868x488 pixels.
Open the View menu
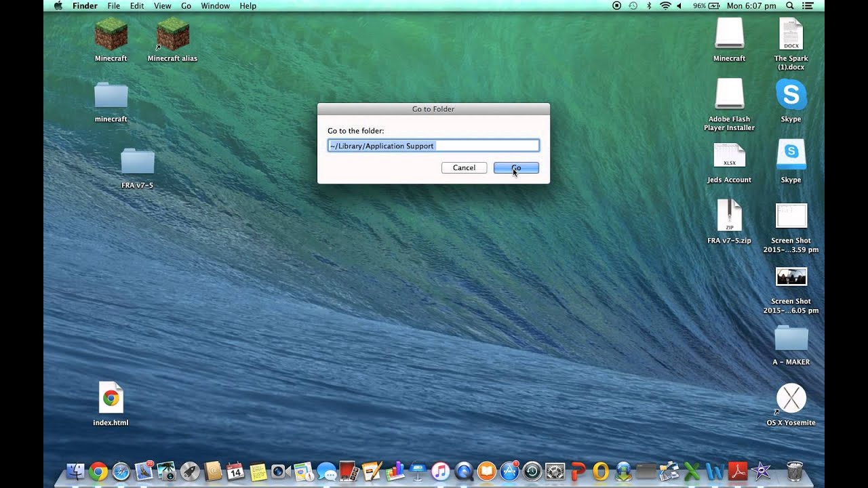[162, 5]
